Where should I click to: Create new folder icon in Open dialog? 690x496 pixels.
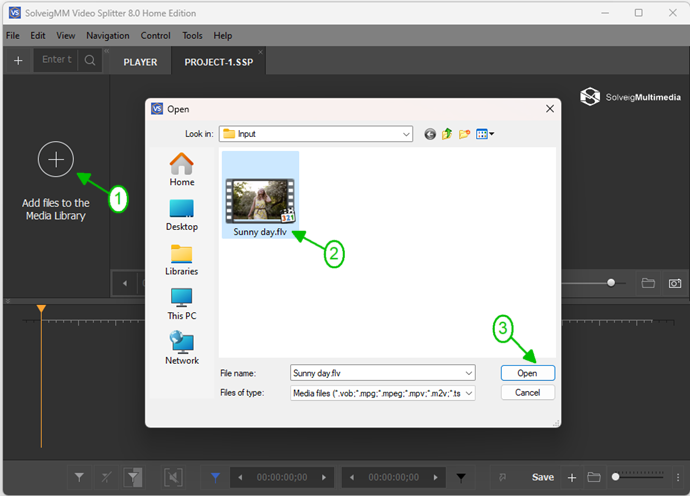[x=464, y=134]
